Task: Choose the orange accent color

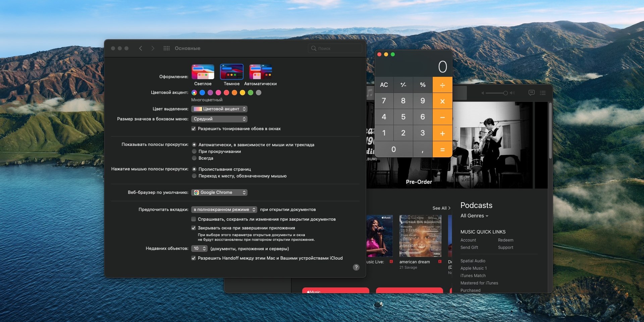Action: tap(234, 93)
